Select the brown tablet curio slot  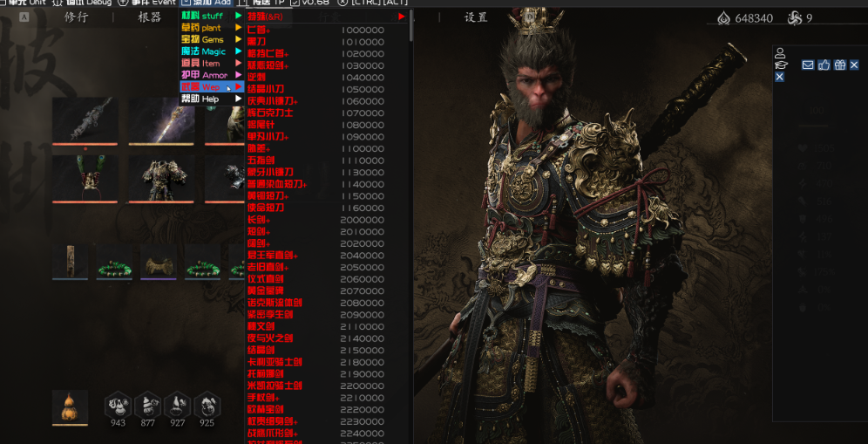(71, 263)
